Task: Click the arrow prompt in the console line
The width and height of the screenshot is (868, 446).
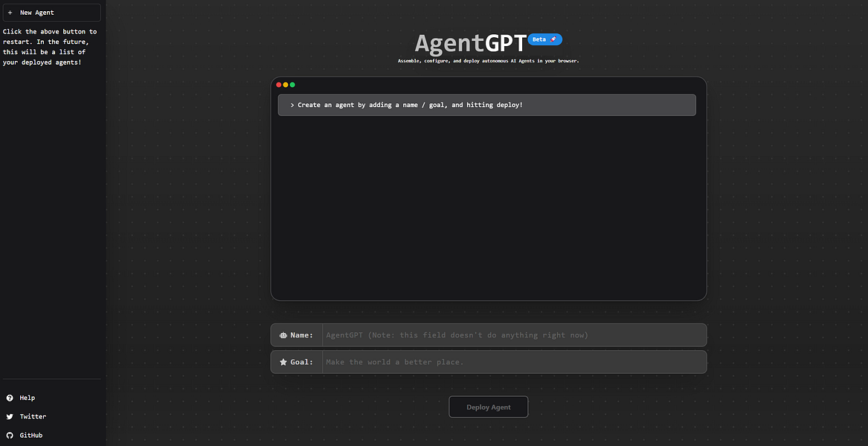Action: pyautogui.click(x=292, y=105)
